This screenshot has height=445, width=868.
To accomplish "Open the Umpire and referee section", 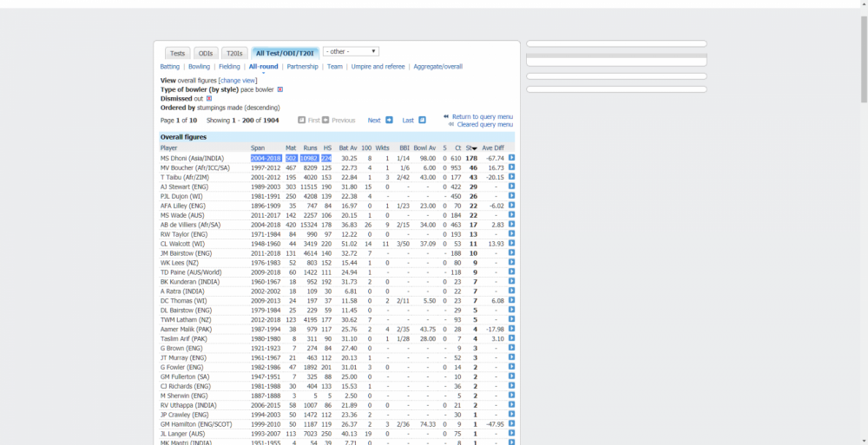I will coord(378,67).
